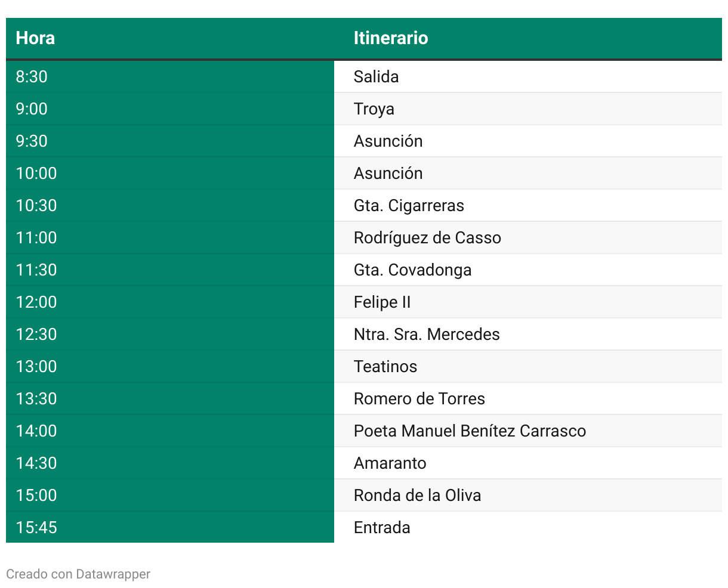Viewport: 728px width, 588px height.
Task: Select the Teatinos row text
Action: click(x=385, y=367)
